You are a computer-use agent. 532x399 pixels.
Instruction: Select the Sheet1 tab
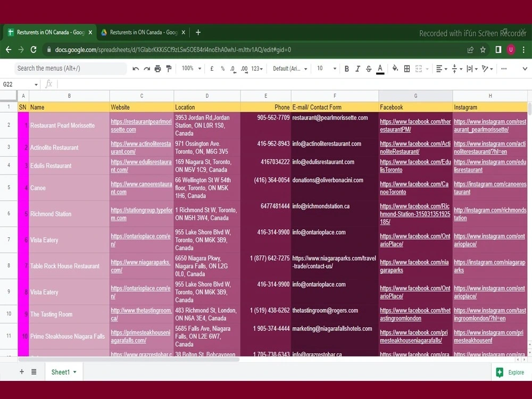pos(63,372)
